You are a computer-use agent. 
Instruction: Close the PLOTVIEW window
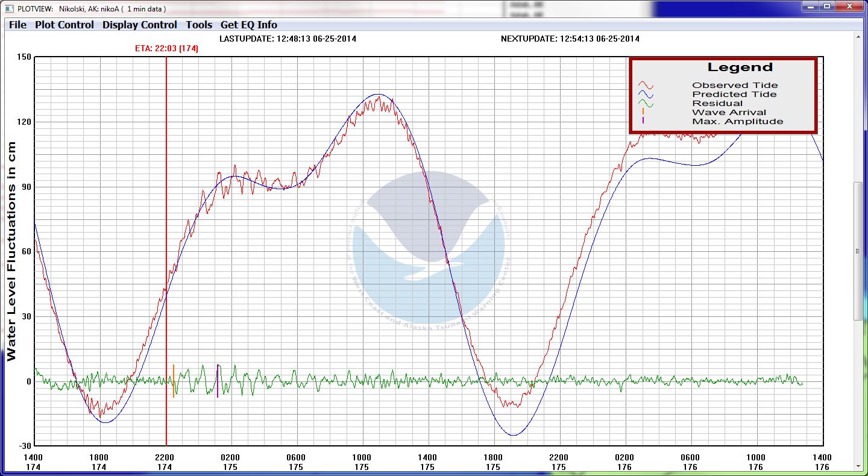click(x=849, y=7)
